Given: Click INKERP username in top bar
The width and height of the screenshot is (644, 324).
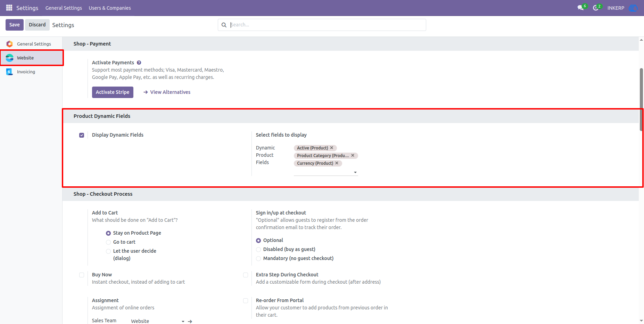Looking at the screenshot, I should point(616,8).
